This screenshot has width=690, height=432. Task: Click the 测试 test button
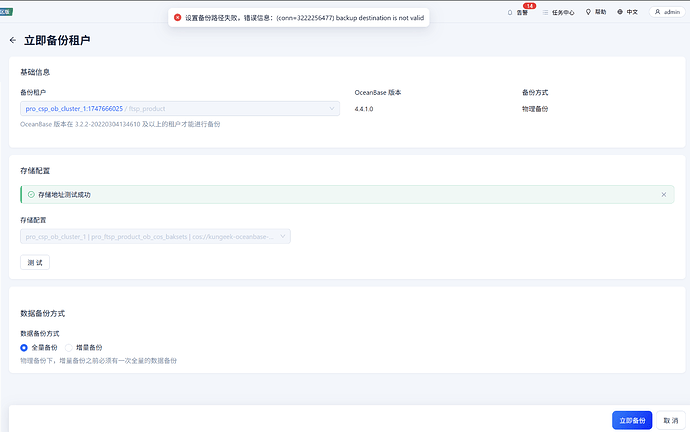[35, 262]
